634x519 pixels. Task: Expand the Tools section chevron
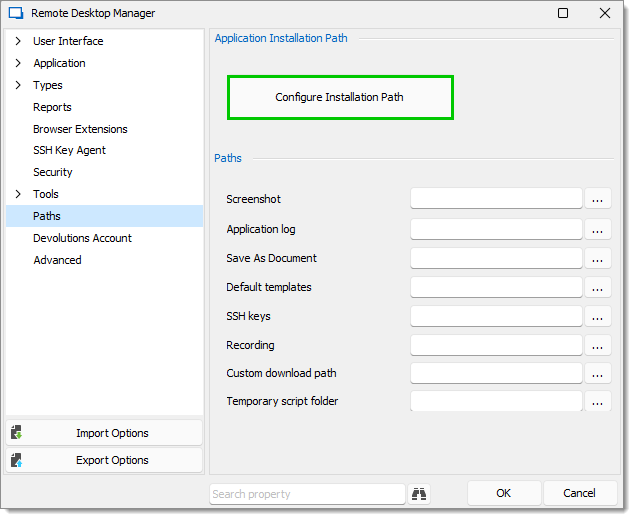pyautogui.click(x=18, y=194)
